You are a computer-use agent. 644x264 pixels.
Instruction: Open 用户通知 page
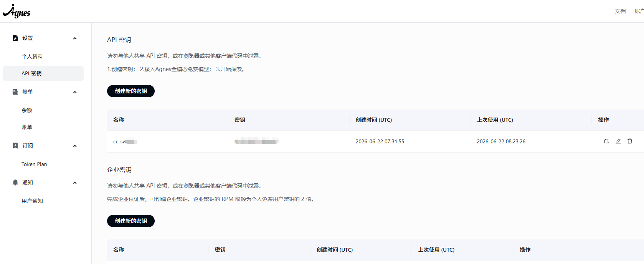click(32, 201)
